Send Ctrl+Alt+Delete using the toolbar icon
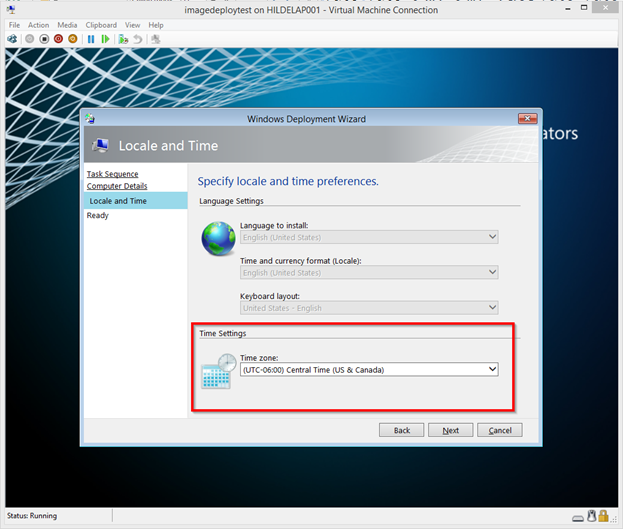Viewport: 623px width, 529px height. click(12, 39)
